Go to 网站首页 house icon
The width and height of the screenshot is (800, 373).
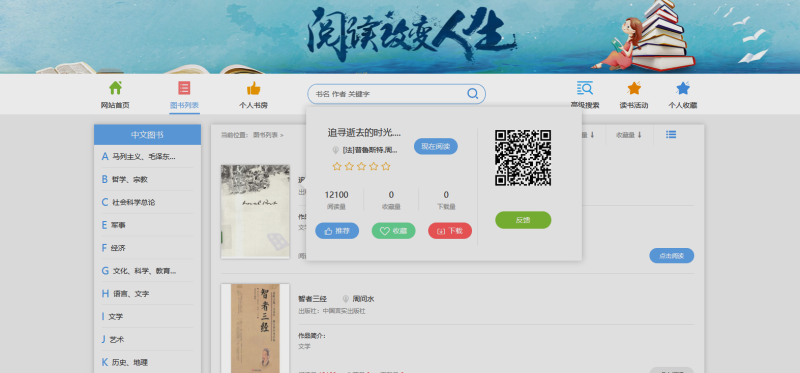[x=115, y=88]
